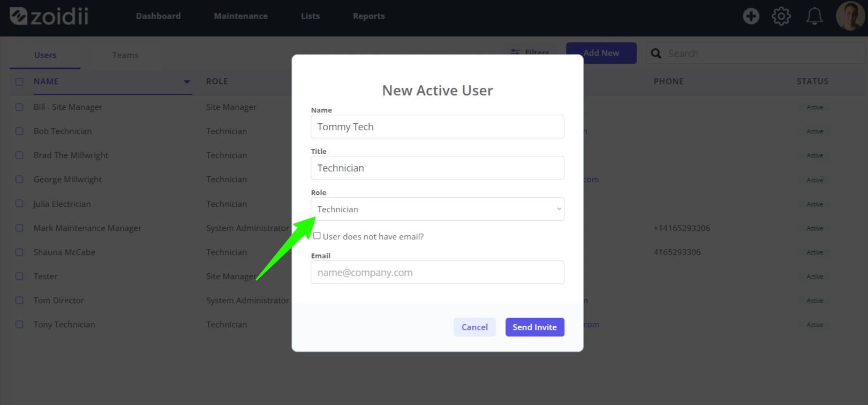The height and width of the screenshot is (405, 868).
Task: Click phone number +14165293306
Action: [682, 228]
